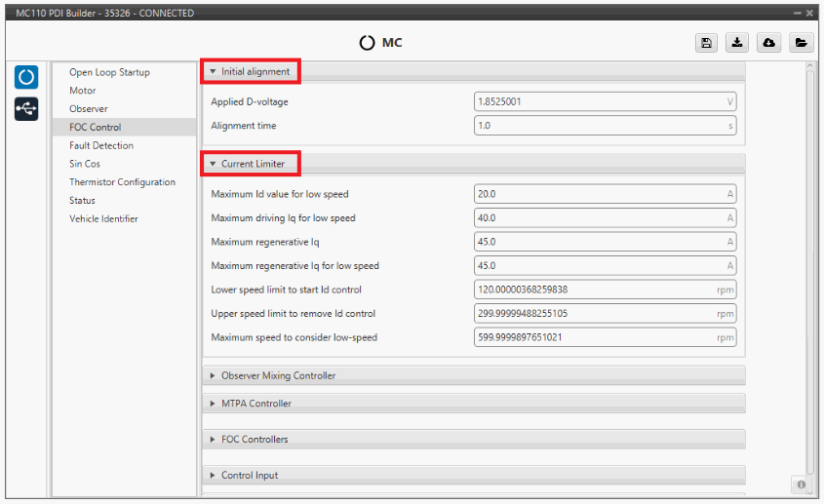The image size is (824, 504).
Task: Expand the Control Input section
Action: click(249, 476)
